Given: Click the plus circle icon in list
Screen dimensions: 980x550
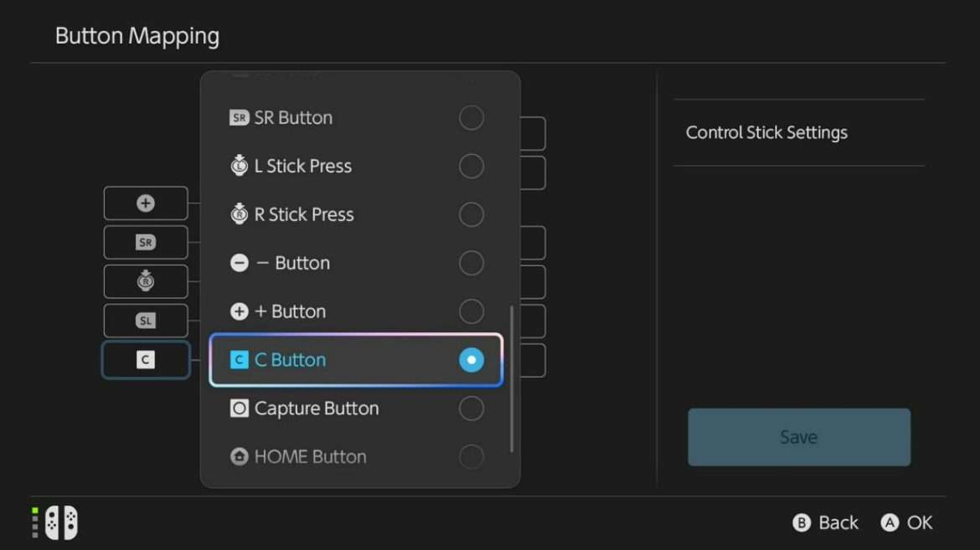Looking at the screenshot, I should point(239,311).
